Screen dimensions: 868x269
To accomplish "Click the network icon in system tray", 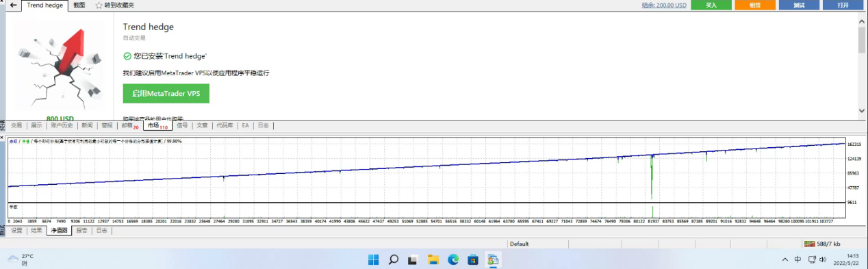I will 812,259.
